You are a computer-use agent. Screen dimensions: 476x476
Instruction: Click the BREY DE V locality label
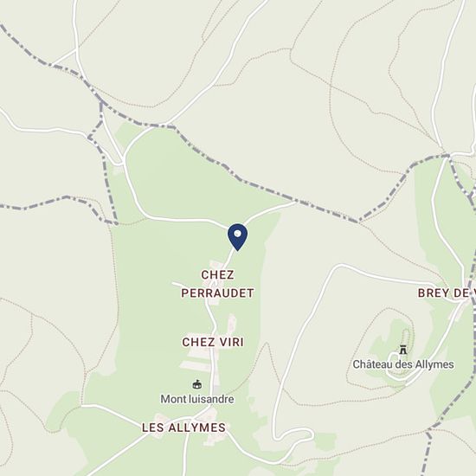pyautogui.click(x=447, y=293)
